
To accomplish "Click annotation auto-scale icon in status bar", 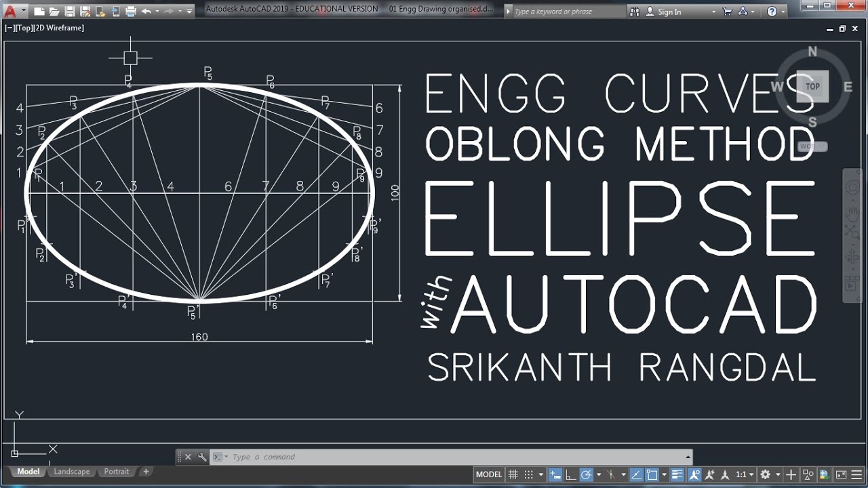I will pyautogui.click(x=710, y=474).
